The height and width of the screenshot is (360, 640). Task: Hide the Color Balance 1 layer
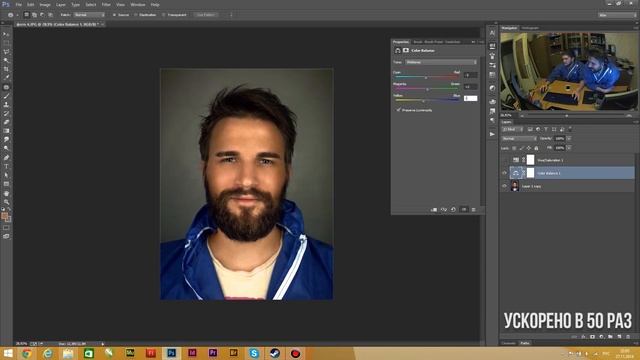[504, 173]
